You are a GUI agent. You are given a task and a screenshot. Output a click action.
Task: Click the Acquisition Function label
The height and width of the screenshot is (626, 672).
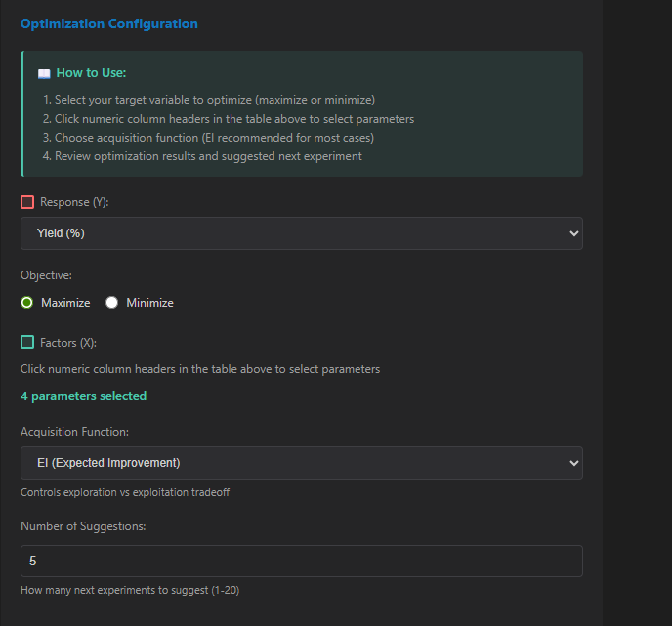74,432
